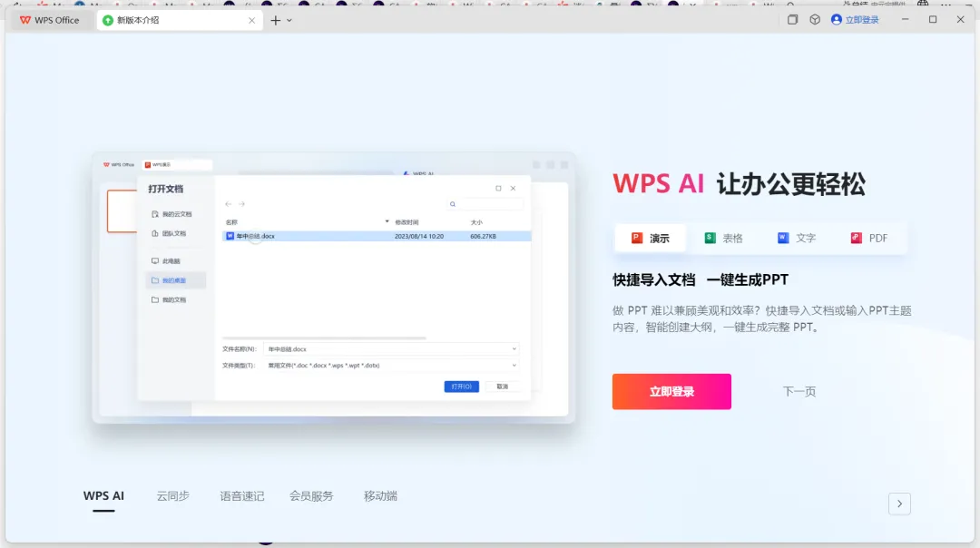Open the new-tab dropdown arrow
This screenshot has width=980, height=548.
click(289, 21)
